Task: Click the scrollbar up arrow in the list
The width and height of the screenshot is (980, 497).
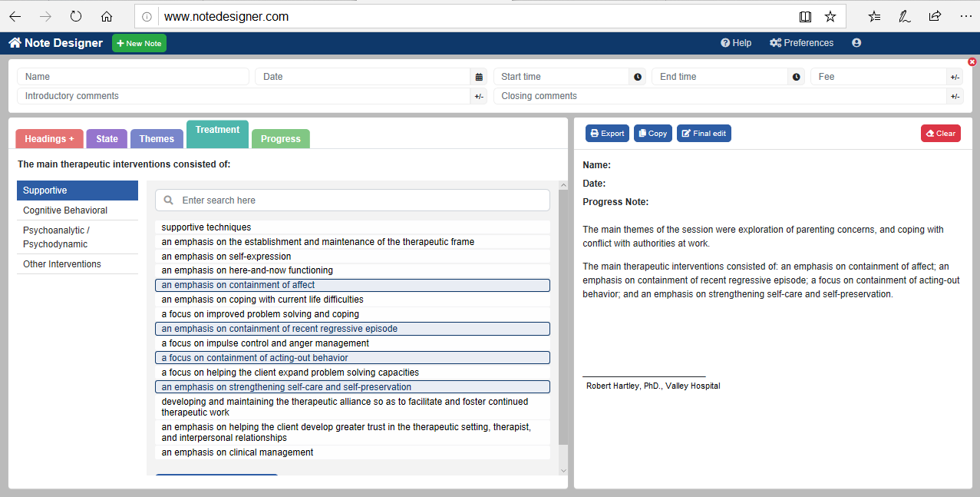Action: point(563,185)
